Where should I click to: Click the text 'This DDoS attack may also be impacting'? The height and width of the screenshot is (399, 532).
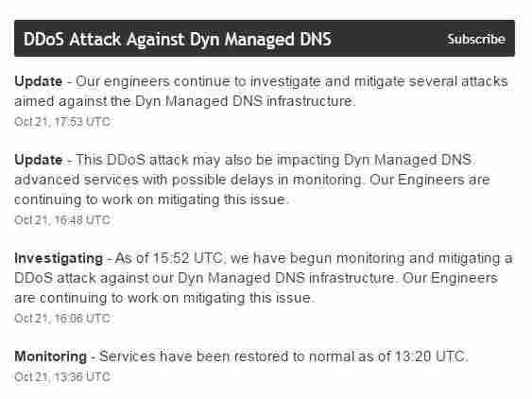208,160
